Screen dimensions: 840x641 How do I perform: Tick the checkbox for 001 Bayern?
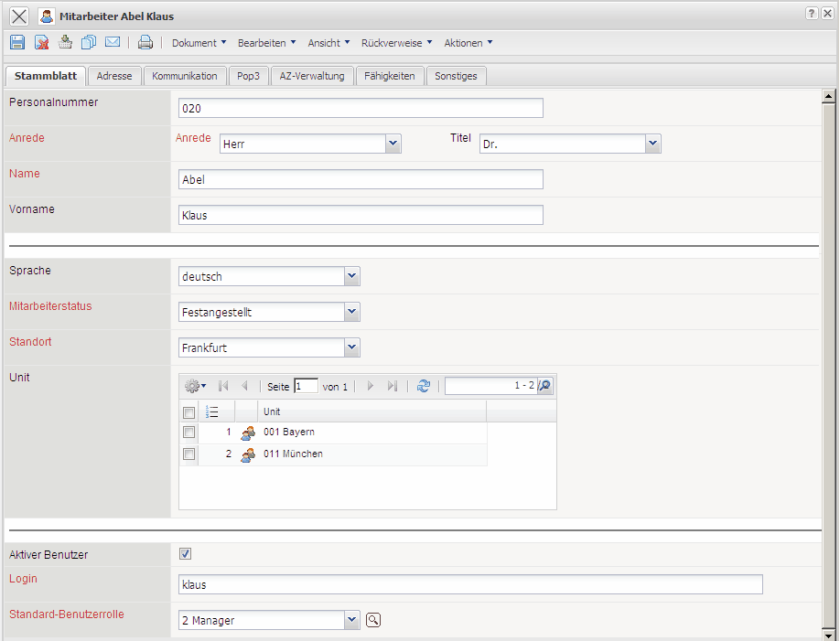(188, 432)
